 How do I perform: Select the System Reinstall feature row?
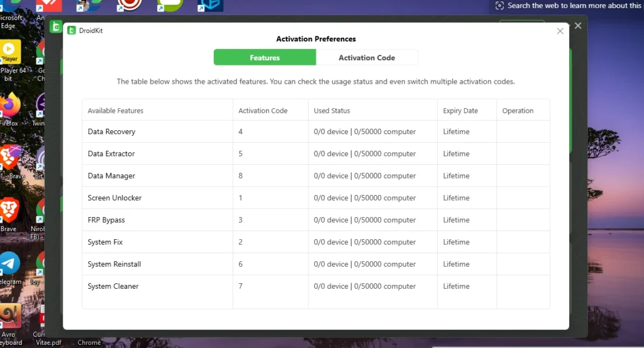[316, 264]
